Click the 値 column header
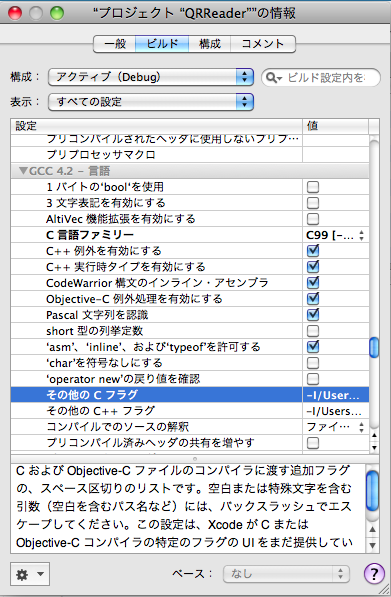 pos(335,126)
